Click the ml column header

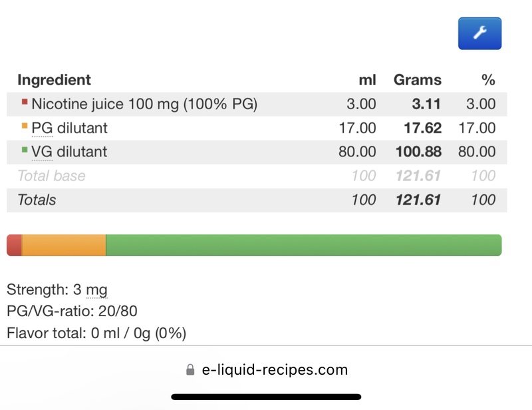click(x=367, y=80)
